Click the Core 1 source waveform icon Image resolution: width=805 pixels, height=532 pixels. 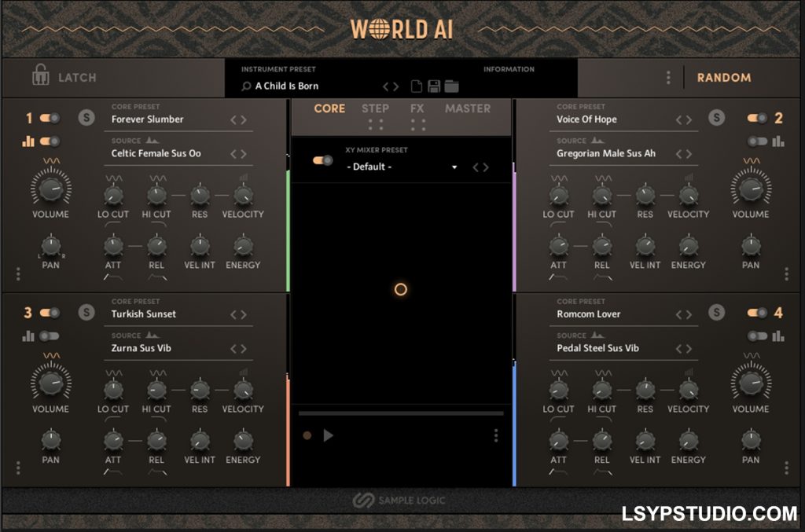(x=152, y=140)
